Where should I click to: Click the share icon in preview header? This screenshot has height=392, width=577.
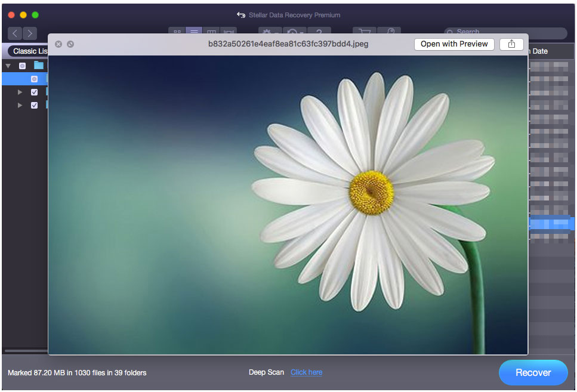(511, 44)
